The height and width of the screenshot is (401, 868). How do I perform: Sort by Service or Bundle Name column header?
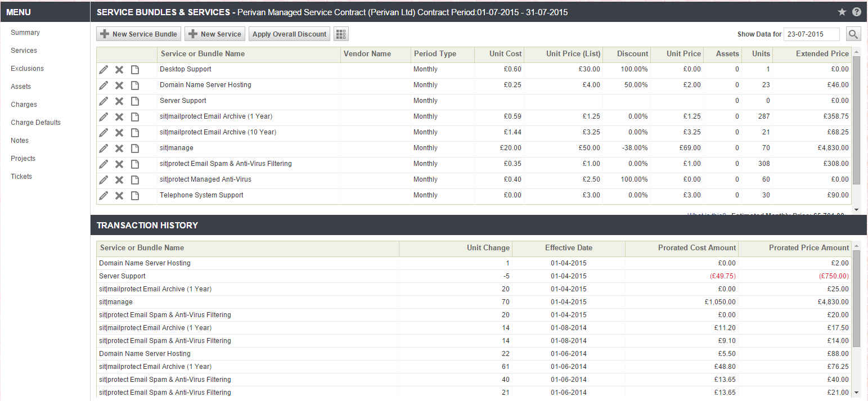(x=249, y=55)
